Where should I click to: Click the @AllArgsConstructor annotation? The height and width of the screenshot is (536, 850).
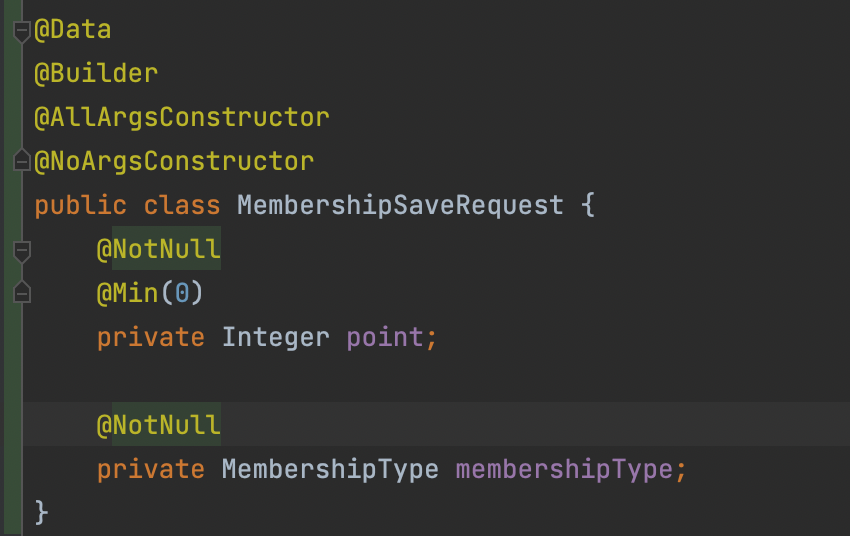pyautogui.click(x=182, y=118)
